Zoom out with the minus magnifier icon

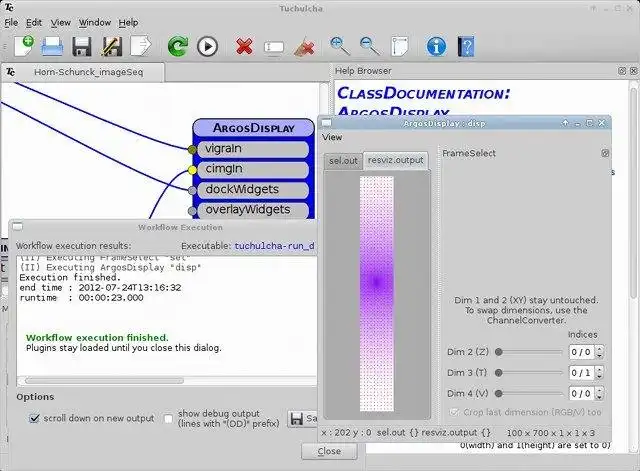[x=370, y=46]
